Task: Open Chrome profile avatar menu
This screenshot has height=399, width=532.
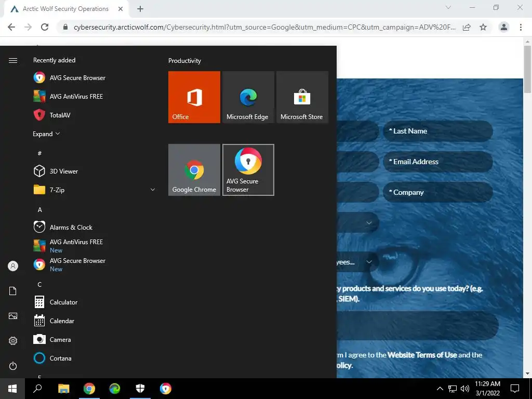Action: (x=504, y=27)
